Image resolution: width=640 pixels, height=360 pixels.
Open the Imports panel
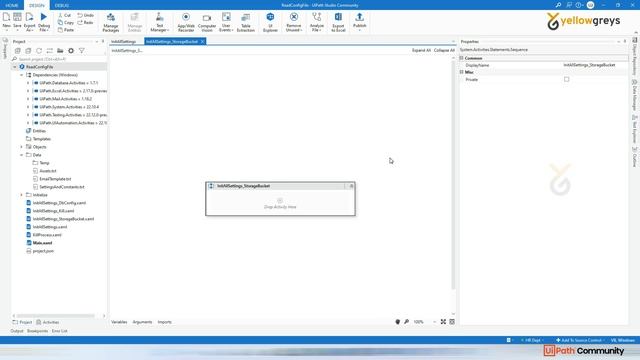[x=164, y=322]
